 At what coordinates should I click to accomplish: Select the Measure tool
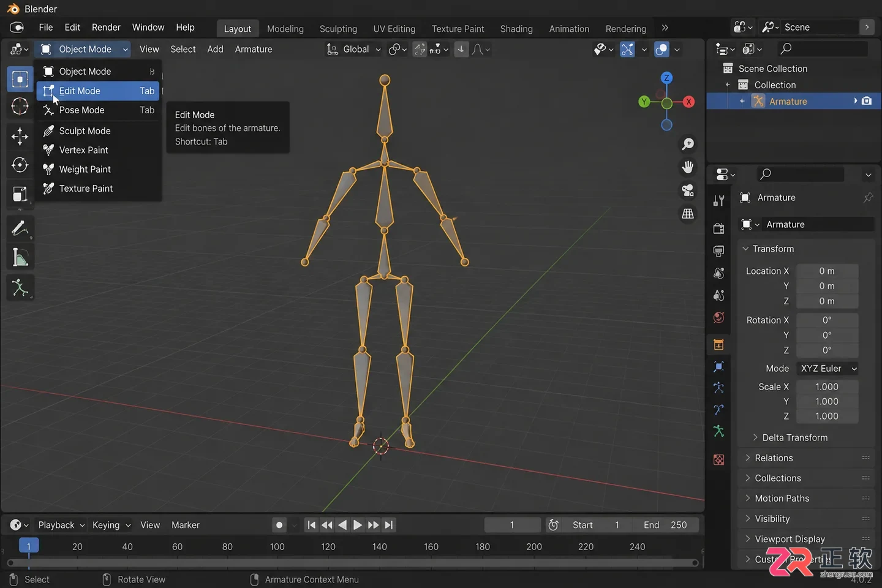(x=20, y=257)
